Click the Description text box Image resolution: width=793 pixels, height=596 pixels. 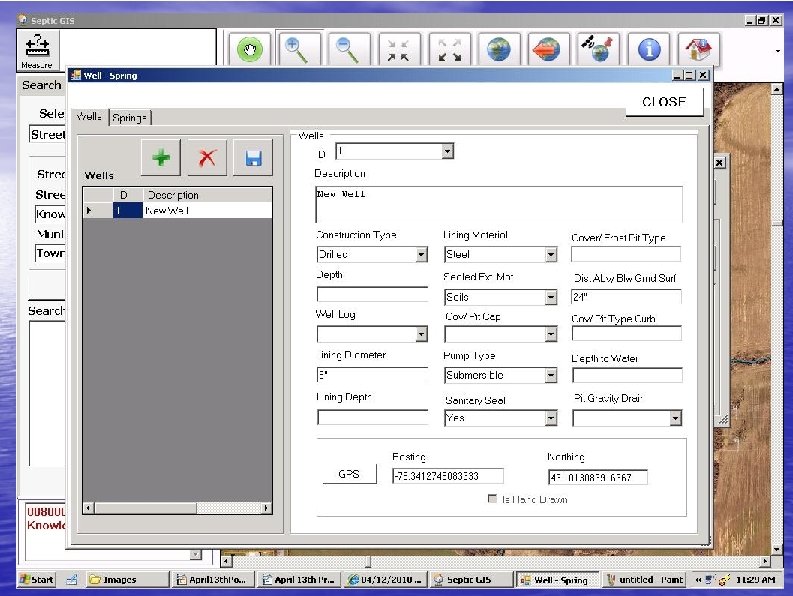pyautogui.click(x=499, y=204)
